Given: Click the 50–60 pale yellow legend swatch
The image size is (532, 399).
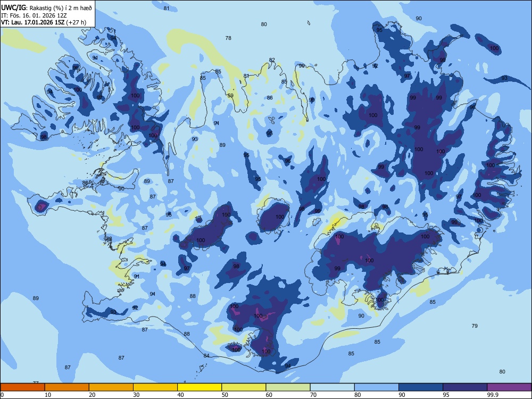Looking at the screenshot, I should 244,387.
